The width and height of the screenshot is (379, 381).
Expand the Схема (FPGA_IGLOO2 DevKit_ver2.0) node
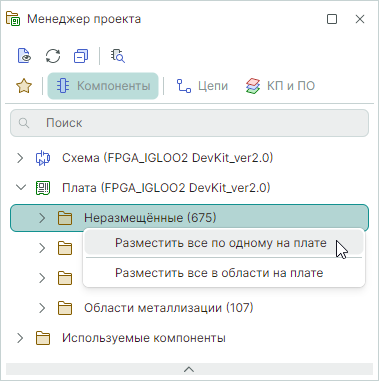(20, 158)
